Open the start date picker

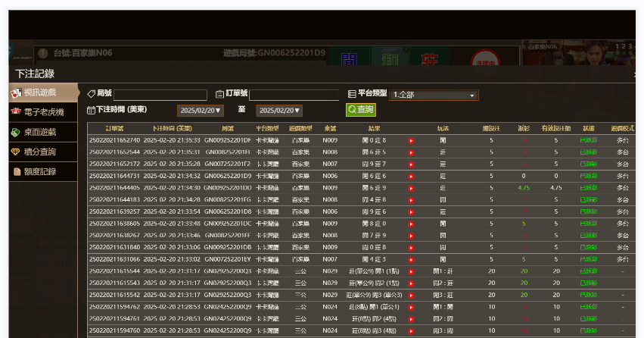[x=201, y=111]
